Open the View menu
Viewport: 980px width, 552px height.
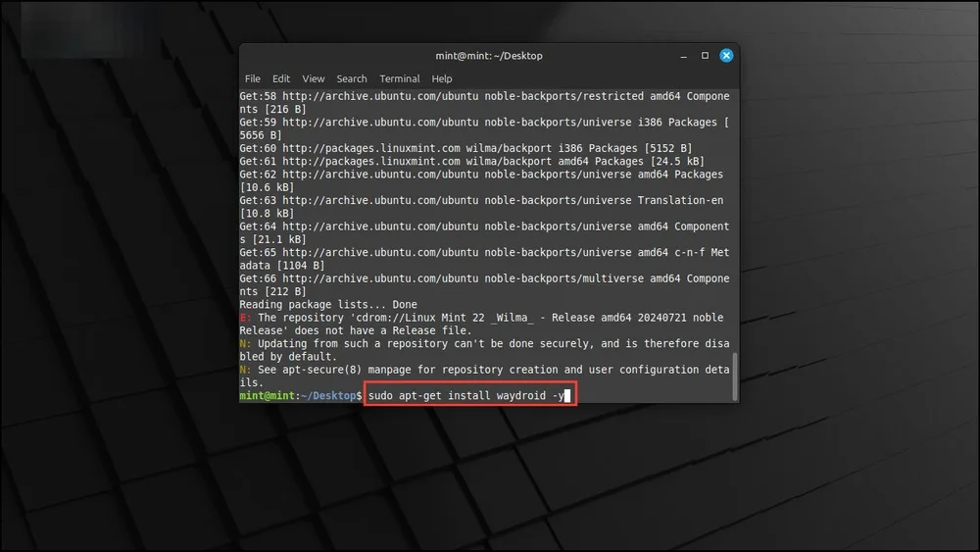point(314,78)
